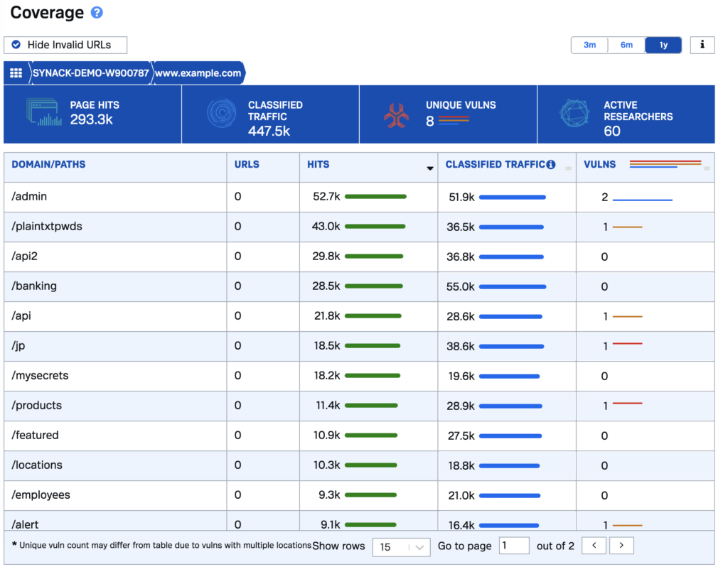
Task: Open the apps grid icon in breadcrumb
Action: click(16, 73)
